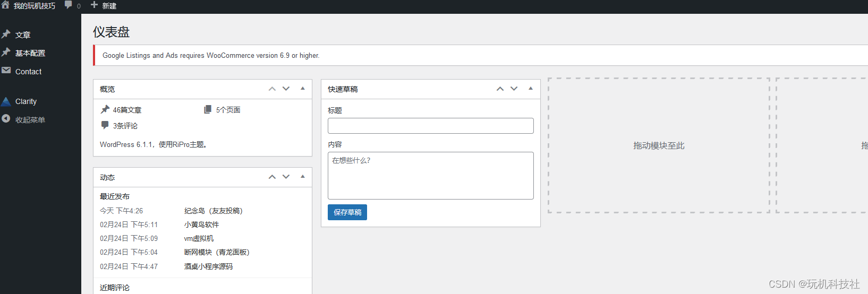The height and width of the screenshot is (294, 868).
Task: Click the 标题 input field
Action: 431,126
